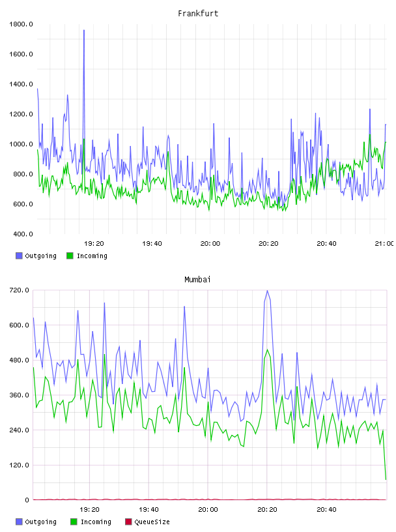Click the 600.0 y-axis label on Frankfurt chart
Screen dimensions: 396x532
point(23,204)
